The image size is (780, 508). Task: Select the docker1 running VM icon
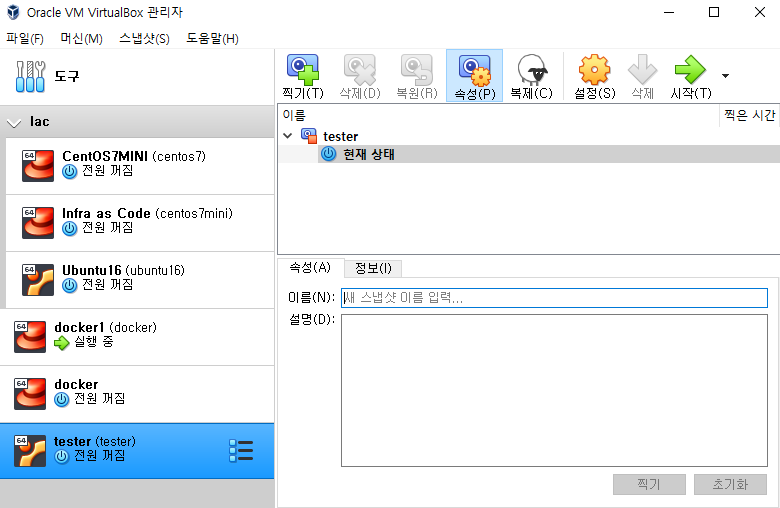click(x=30, y=337)
